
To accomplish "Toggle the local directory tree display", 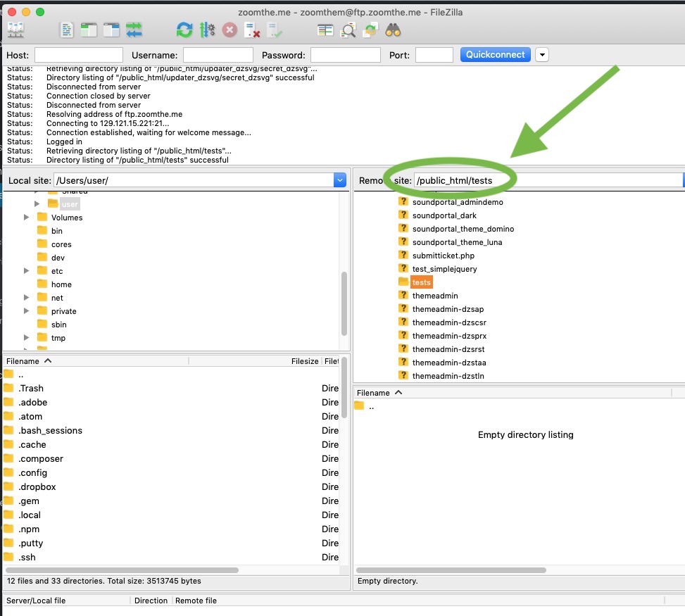I will (89, 30).
